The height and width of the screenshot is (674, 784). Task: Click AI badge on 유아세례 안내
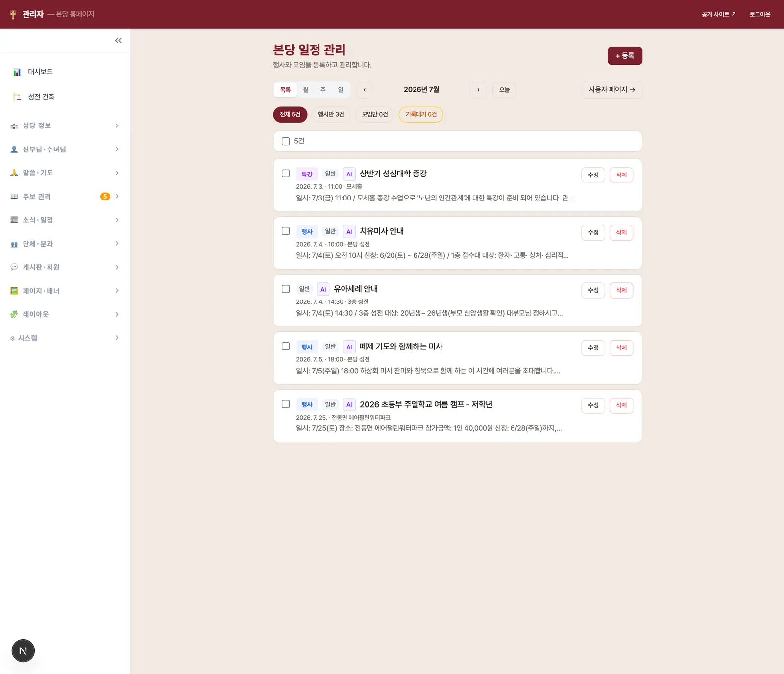tap(323, 289)
